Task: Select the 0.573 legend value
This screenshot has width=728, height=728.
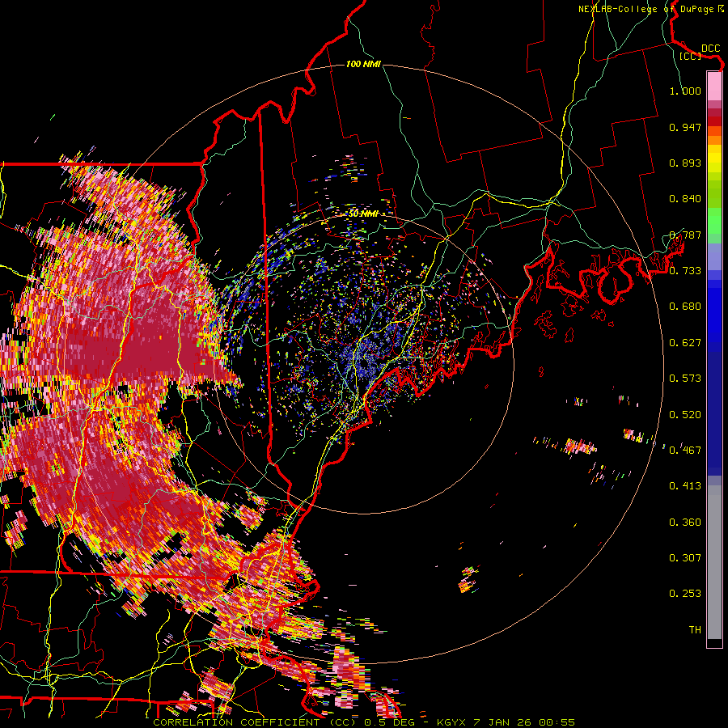Action: [x=685, y=379]
